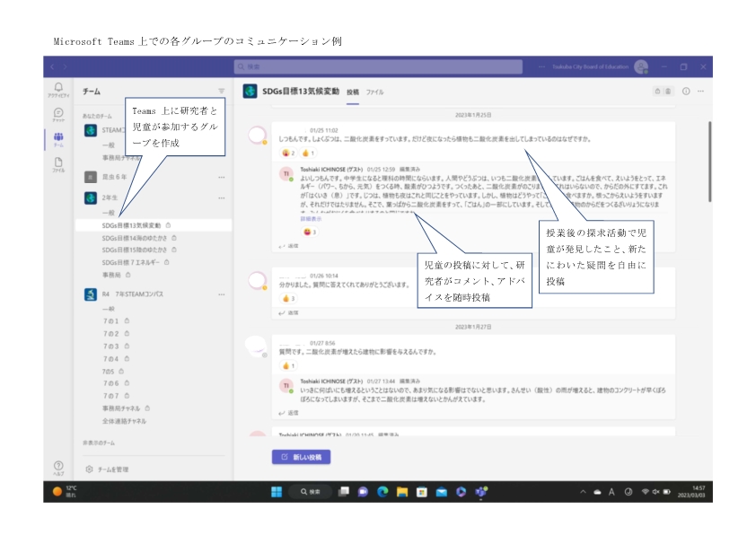Expand the reply with 詳細表示
Screen dimensions: 756x535
pyautogui.click(x=311, y=219)
